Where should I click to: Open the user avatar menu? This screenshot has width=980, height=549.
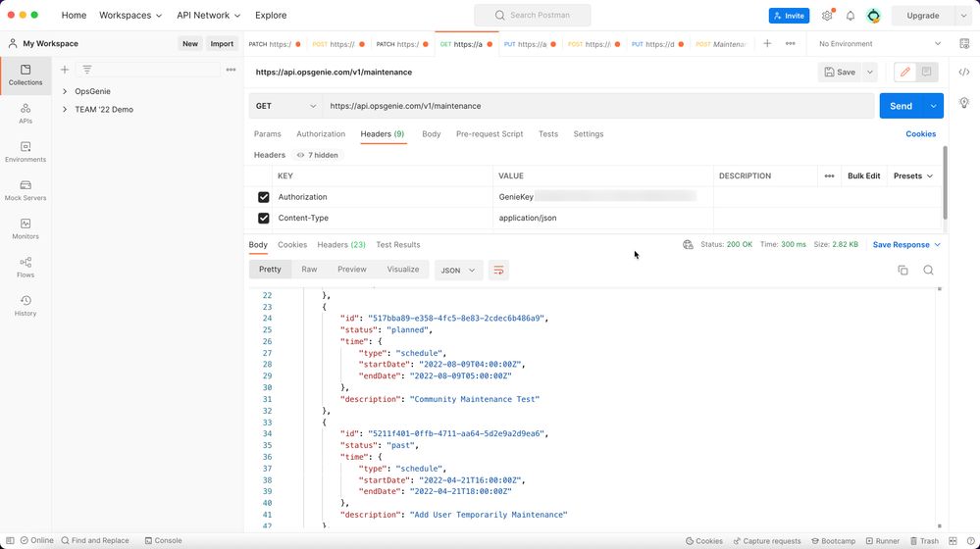click(x=873, y=16)
